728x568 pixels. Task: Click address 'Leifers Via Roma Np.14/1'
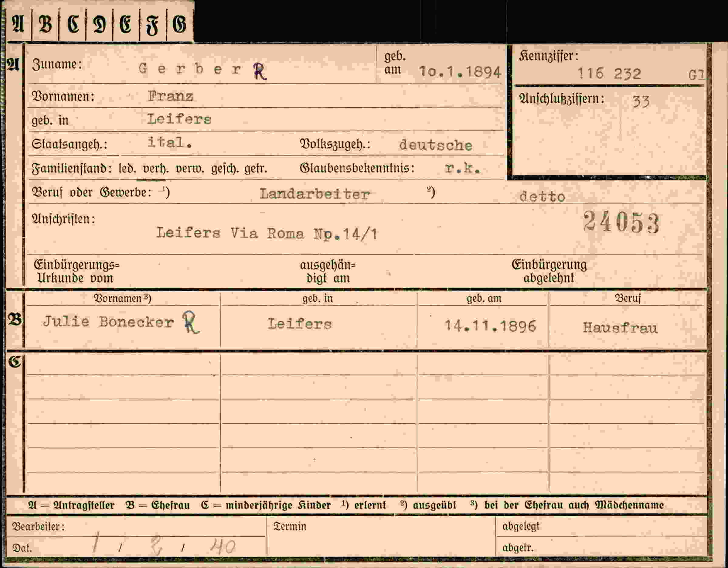click(267, 234)
